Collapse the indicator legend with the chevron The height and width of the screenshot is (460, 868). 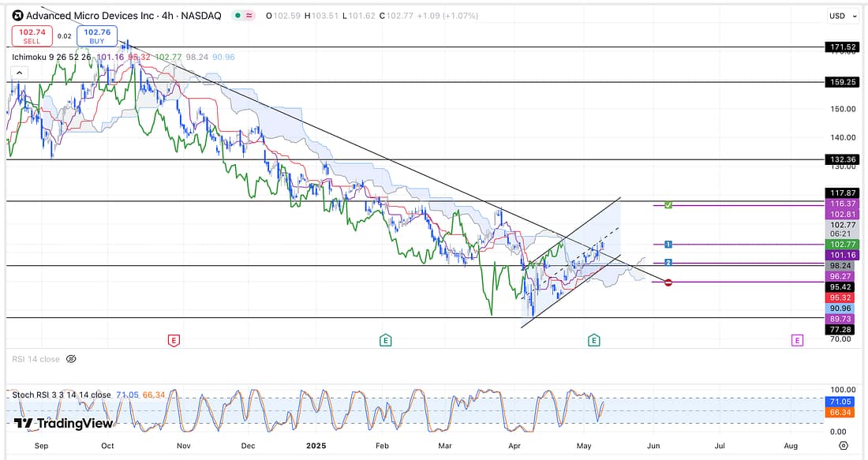click(19, 73)
